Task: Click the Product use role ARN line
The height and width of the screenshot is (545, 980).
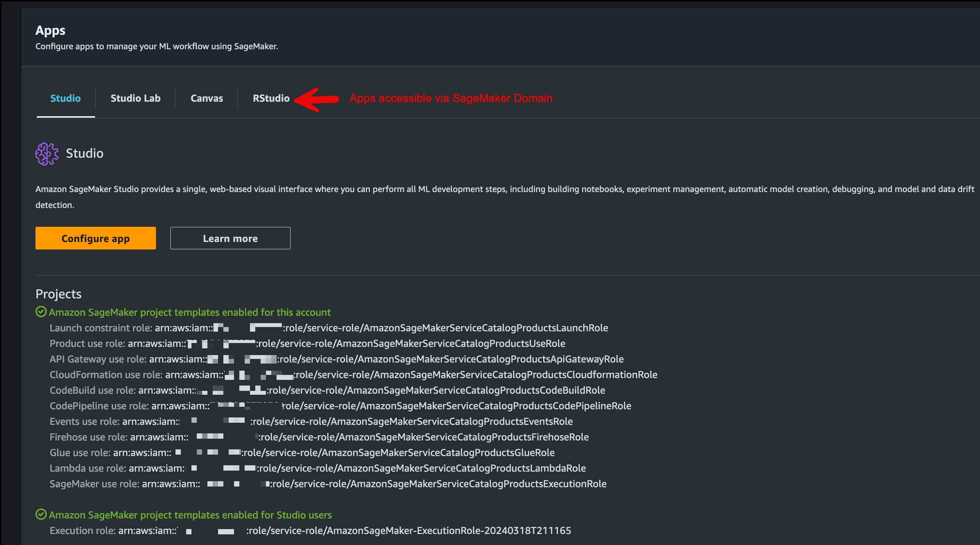Action: click(x=307, y=343)
